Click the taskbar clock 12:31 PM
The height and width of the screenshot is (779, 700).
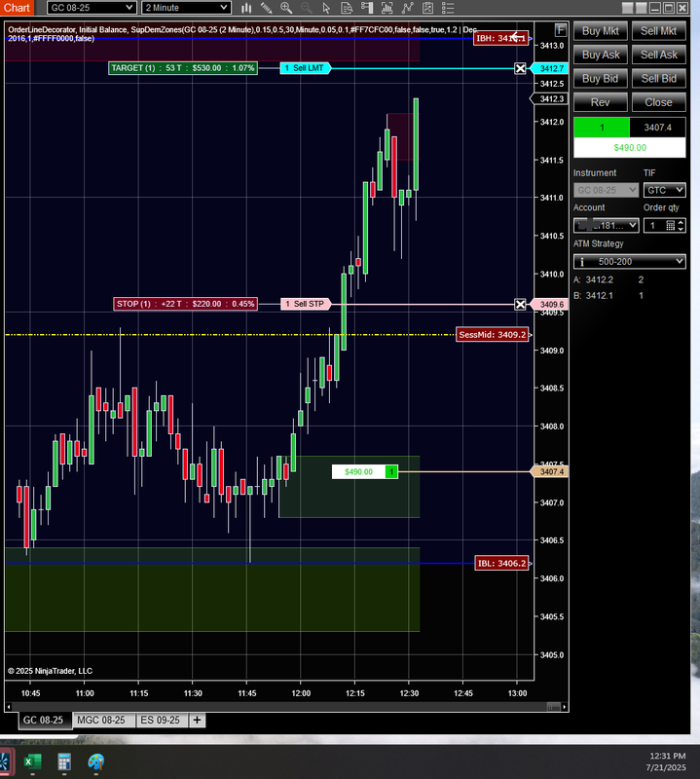tap(667, 757)
